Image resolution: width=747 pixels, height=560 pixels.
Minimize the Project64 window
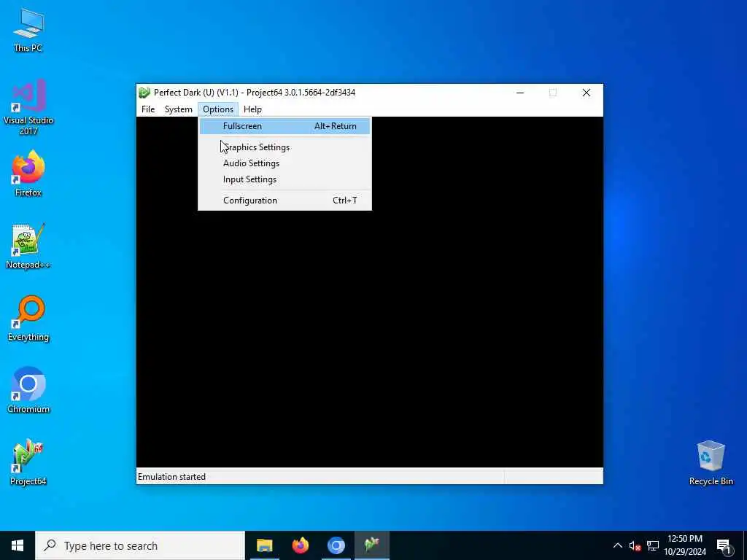tap(520, 93)
